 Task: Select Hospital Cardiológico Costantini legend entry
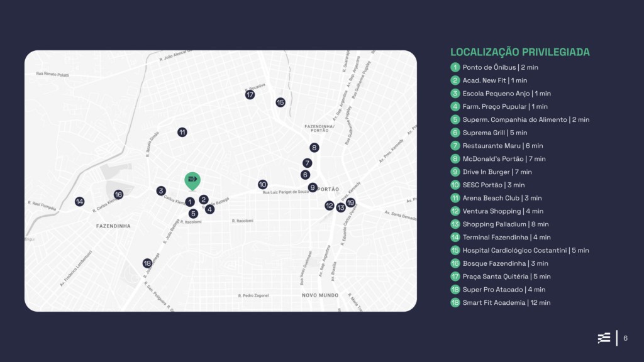[519, 250]
